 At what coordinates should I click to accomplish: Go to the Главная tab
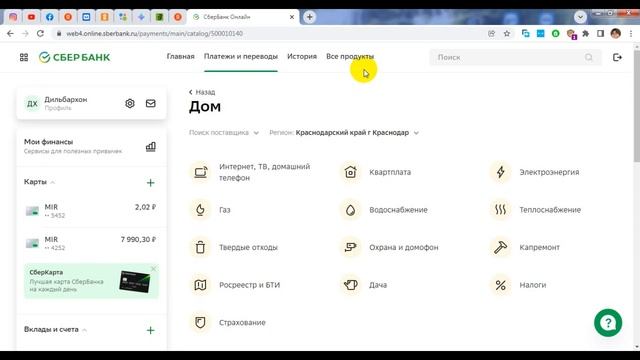pyautogui.click(x=180, y=57)
